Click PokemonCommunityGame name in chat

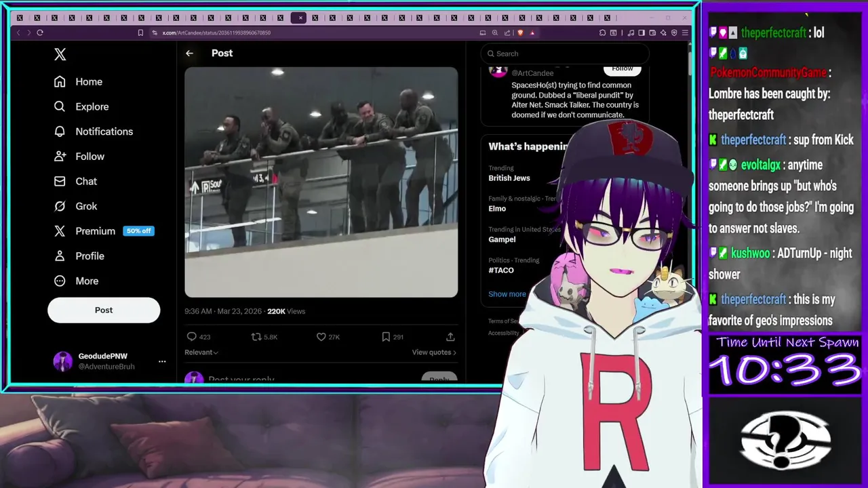pyautogui.click(x=768, y=73)
